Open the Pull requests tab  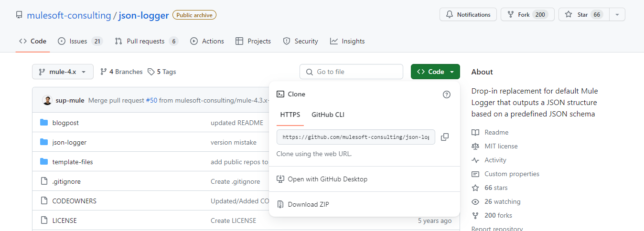click(146, 41)
